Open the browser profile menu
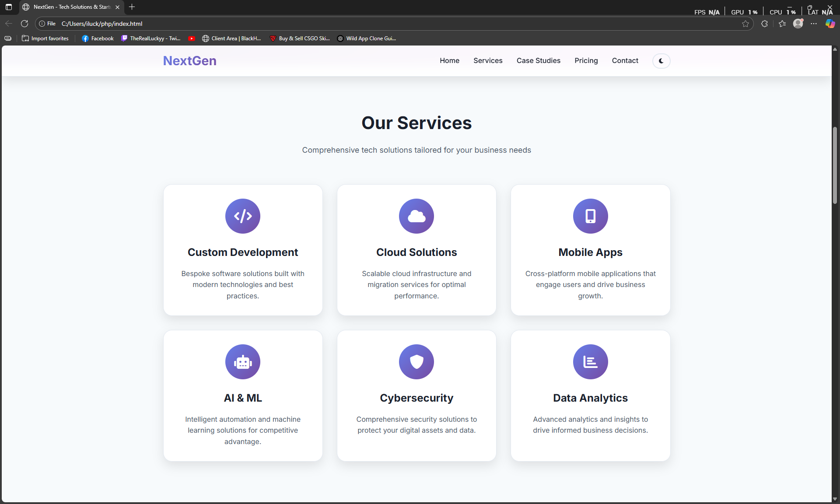840x504 pixels. click(x=798, y=24)
